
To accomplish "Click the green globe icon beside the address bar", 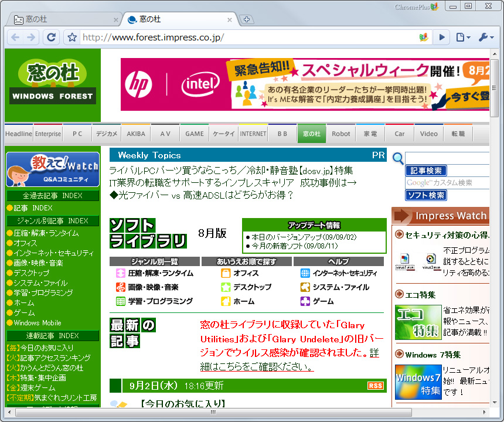I will coord(424,36).
